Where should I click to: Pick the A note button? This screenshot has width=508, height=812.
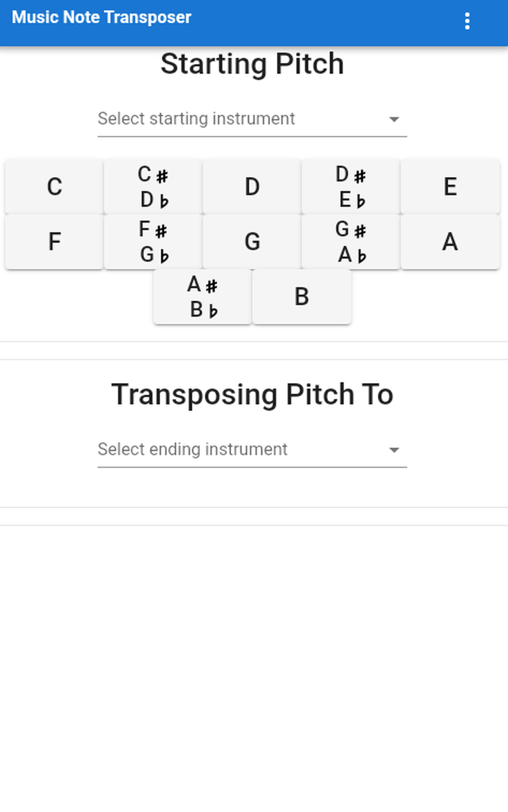(450, 242)
